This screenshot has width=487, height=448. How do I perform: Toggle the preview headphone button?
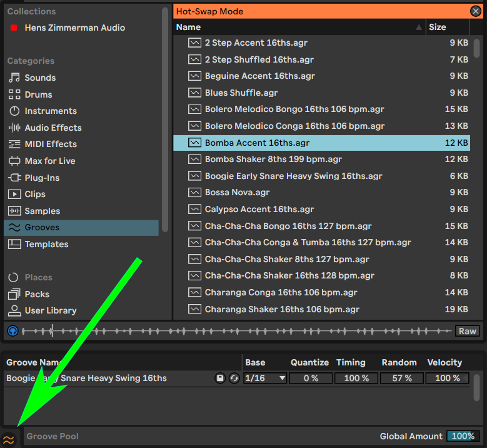pos(13,331)
